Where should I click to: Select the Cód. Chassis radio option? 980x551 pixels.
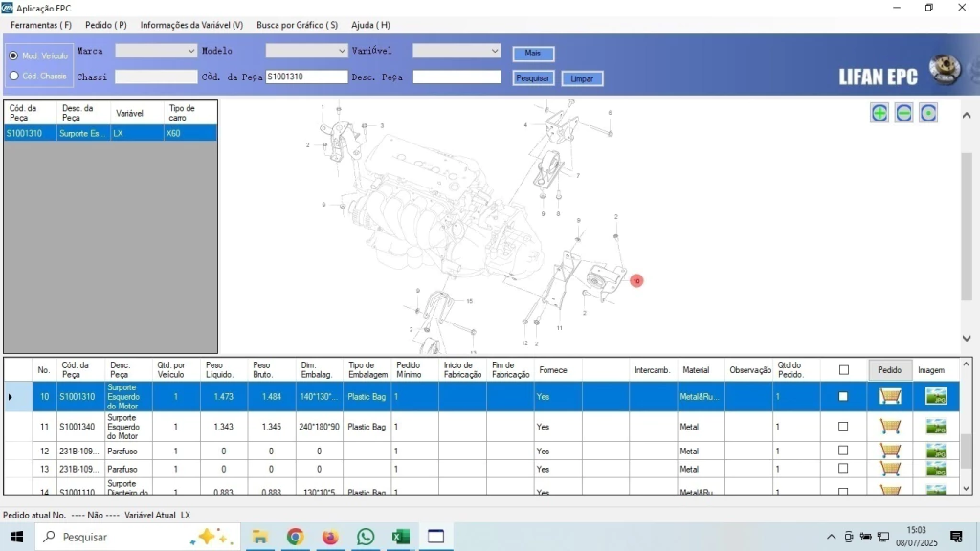[13, 76]
